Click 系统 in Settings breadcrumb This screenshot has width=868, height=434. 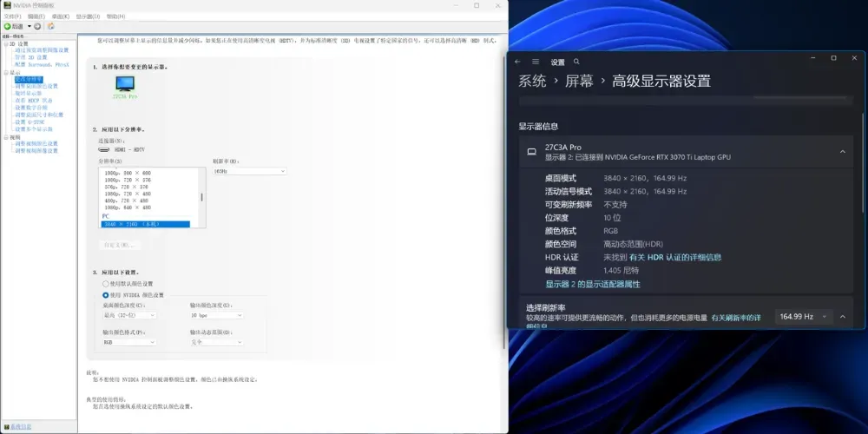tap(532, 81)
